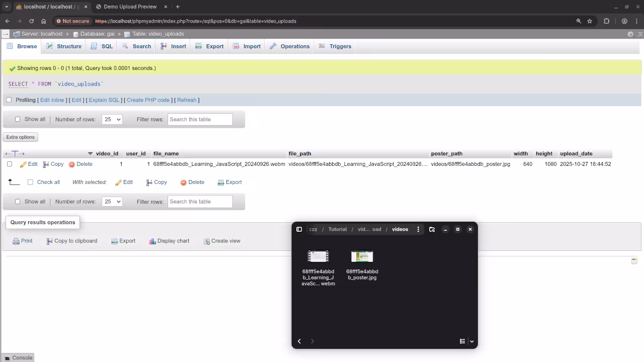This screenshot has width=644, height=362.
Task: Check the checkbox for the video_id 1 row
Action: coord(9,164)
